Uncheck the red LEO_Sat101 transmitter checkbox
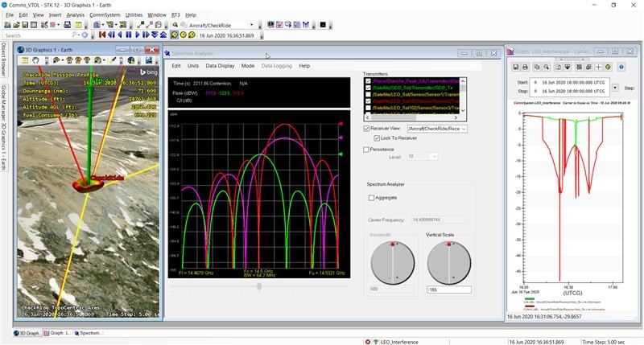 coord(368,101)
